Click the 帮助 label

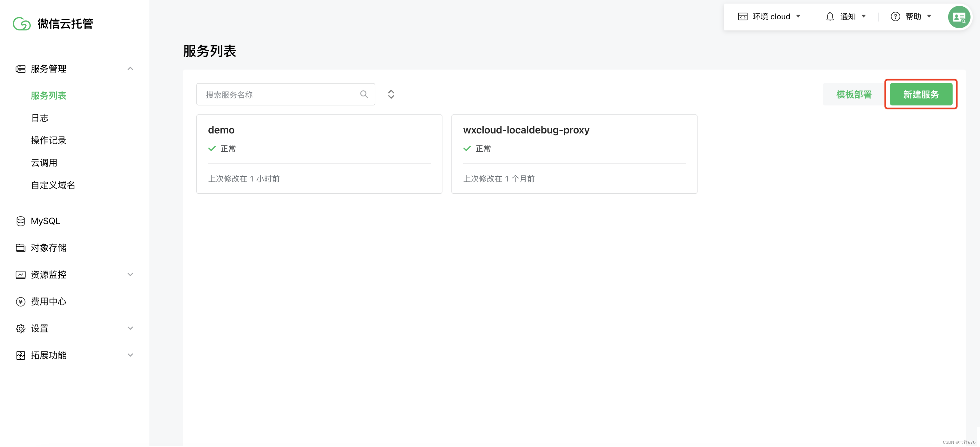point(913,16)
